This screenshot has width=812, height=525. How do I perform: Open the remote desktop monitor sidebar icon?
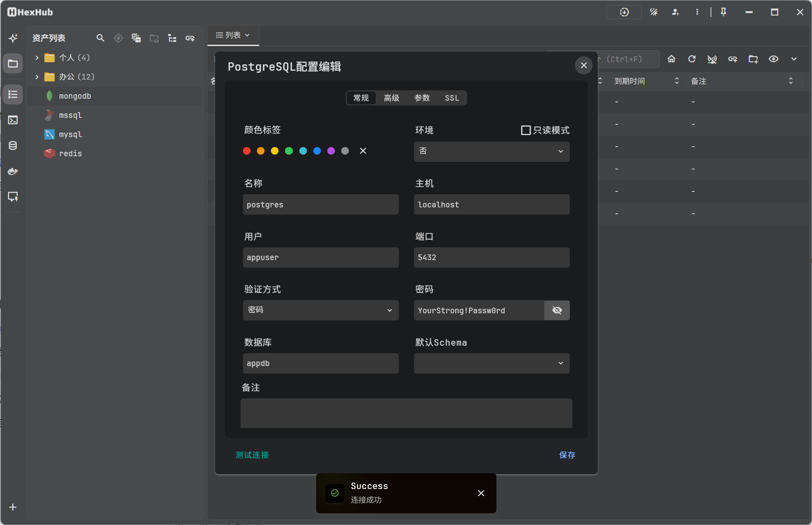[x=13, y=197]
